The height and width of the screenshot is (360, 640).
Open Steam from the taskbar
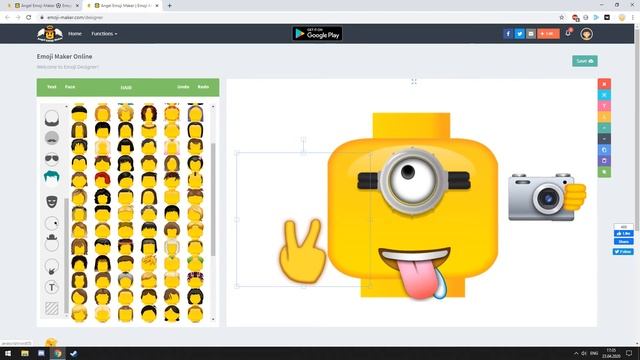(x=73, y=353)
